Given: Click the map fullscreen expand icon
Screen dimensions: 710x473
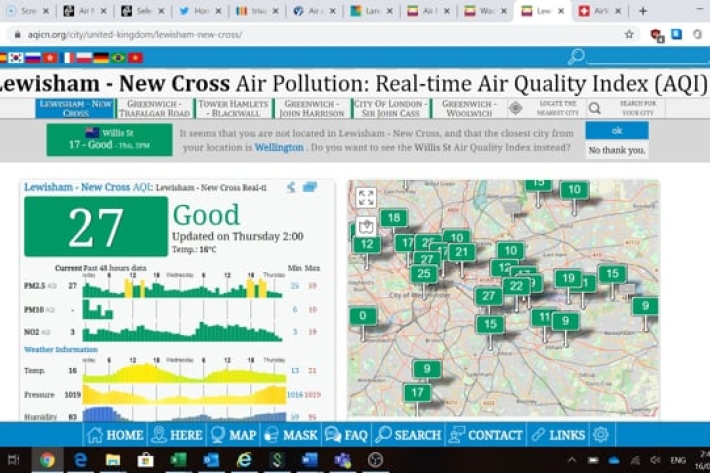Looking at the screenshot, I should point(366,198).
